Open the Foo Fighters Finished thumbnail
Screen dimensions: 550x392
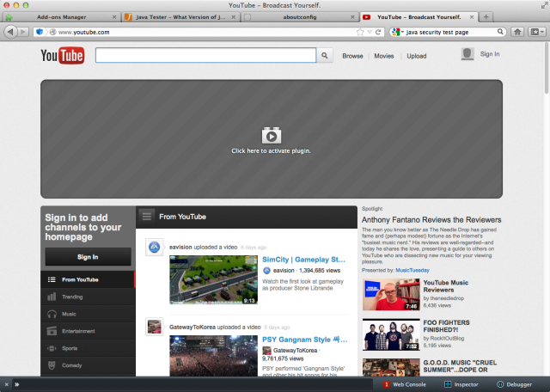click(x=391, y=334)
